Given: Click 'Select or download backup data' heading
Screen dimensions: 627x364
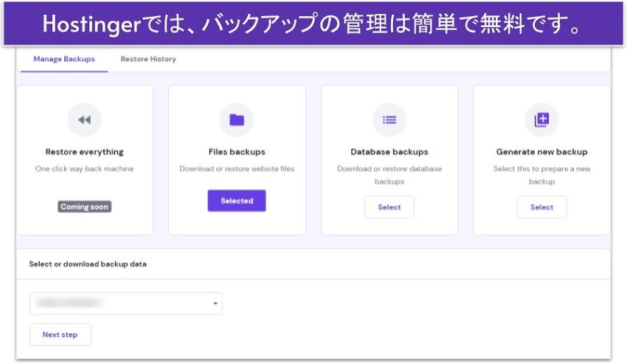Looking at the screenshot, I should point(88,264).
